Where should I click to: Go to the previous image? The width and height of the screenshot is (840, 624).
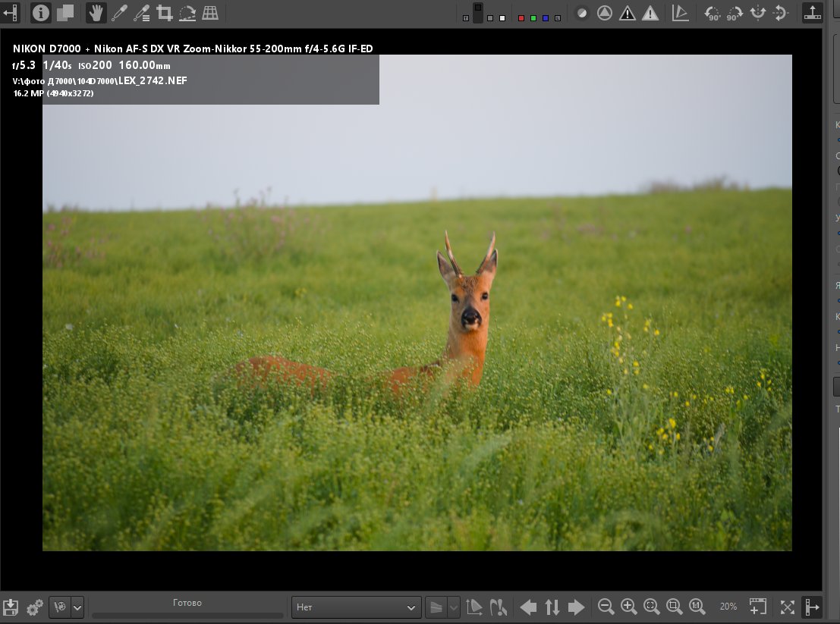click(x=528, y=607)
